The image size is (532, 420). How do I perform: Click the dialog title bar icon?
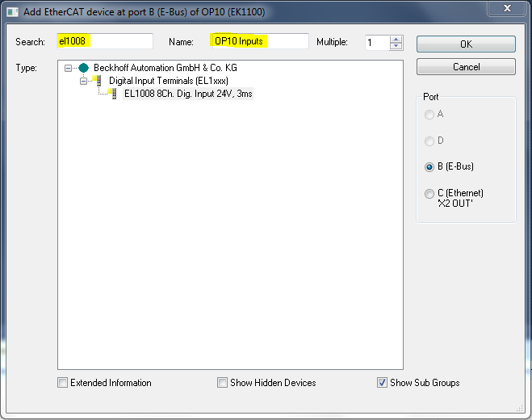tap(13, 12)
